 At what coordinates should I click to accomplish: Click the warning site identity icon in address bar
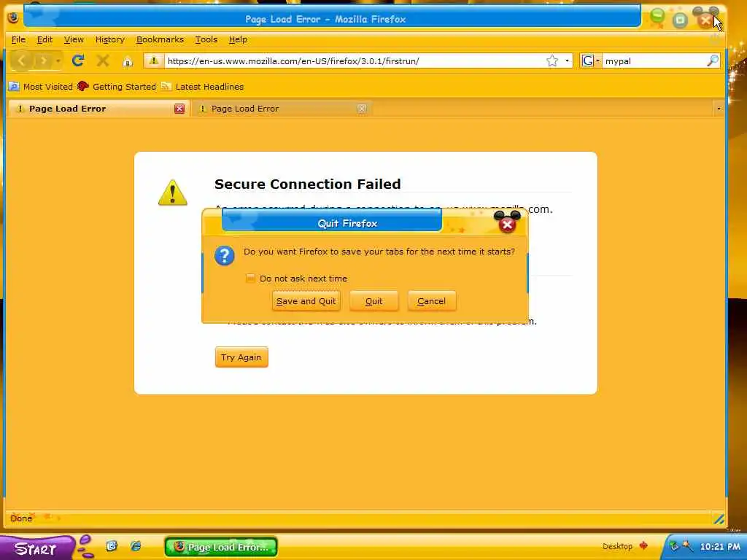click(x=153, y=61)
